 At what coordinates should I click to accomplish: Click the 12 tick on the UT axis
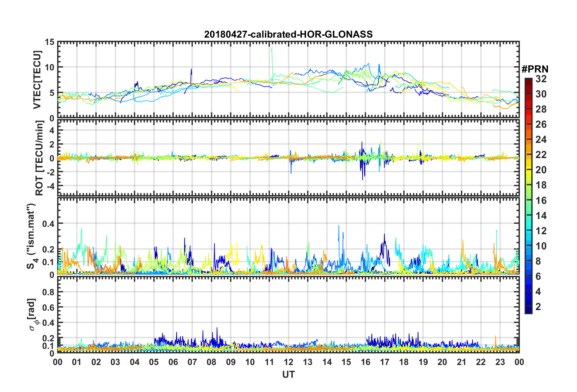(x=288, y=362)
